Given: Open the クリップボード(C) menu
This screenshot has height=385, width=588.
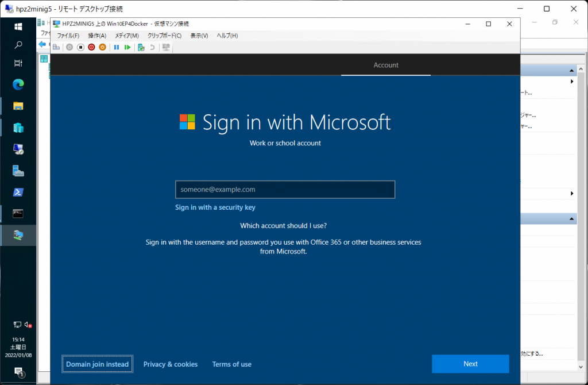Looking at the screenshot, I should coord(164,36).
